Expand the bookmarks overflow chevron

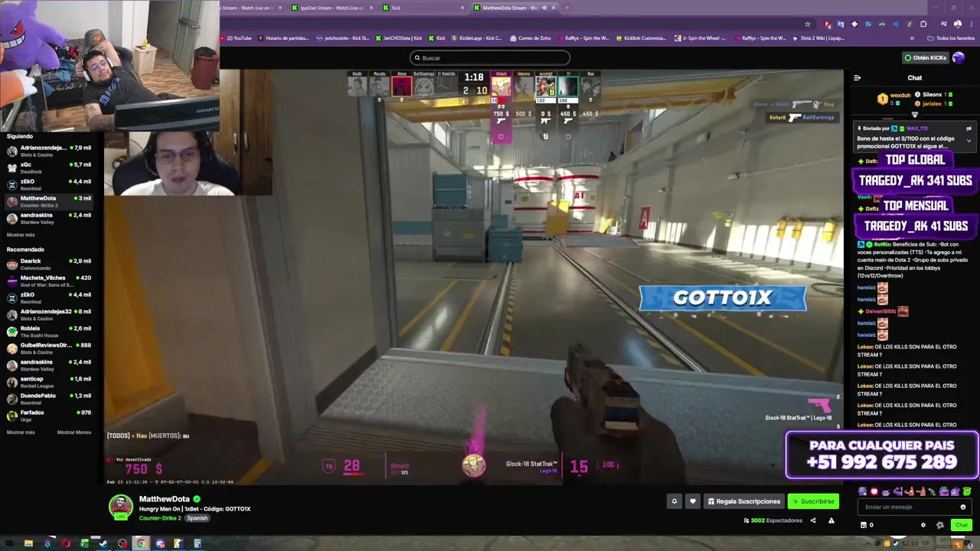pyautogui.click(x=912, y=37)
